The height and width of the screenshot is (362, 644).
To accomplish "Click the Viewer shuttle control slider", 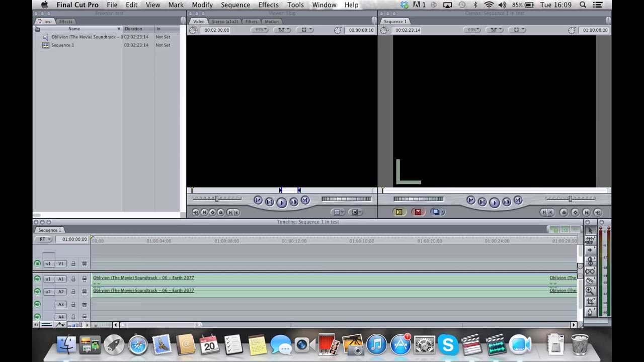I will [217, 199].
